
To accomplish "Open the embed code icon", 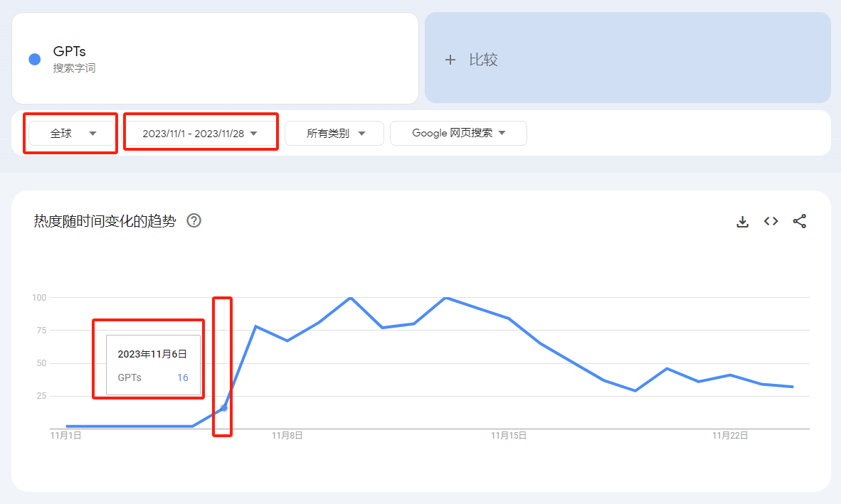I will [x=771, y=221].
